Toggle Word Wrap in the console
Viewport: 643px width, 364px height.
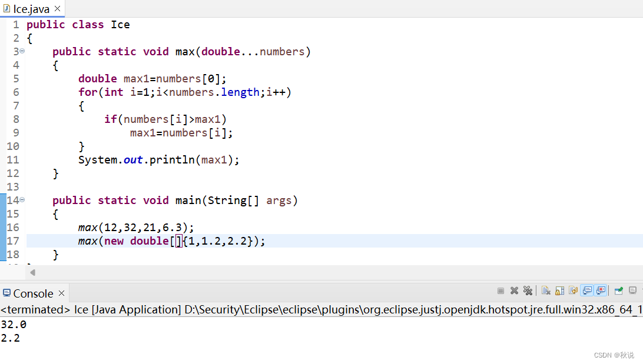tap(574, 290)
